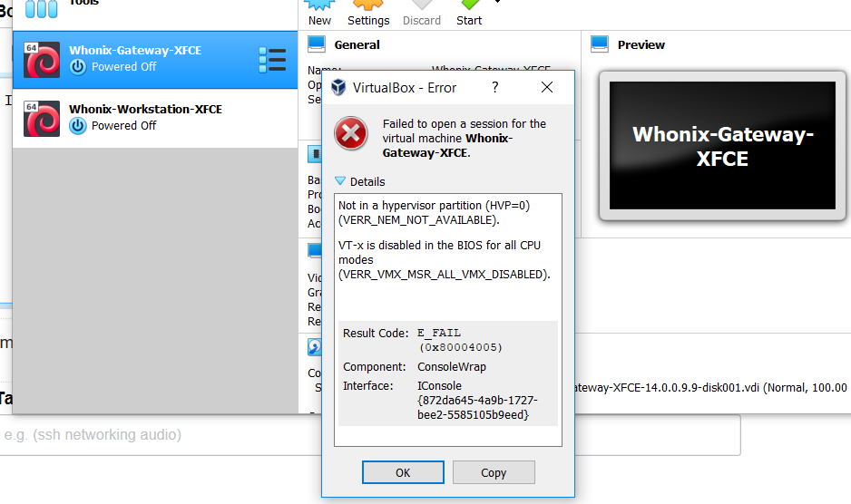Select the Whonix-Gateway-XFCE virtual machine
The width and height of the screenshot is (851, 504).
coord(155,59)
